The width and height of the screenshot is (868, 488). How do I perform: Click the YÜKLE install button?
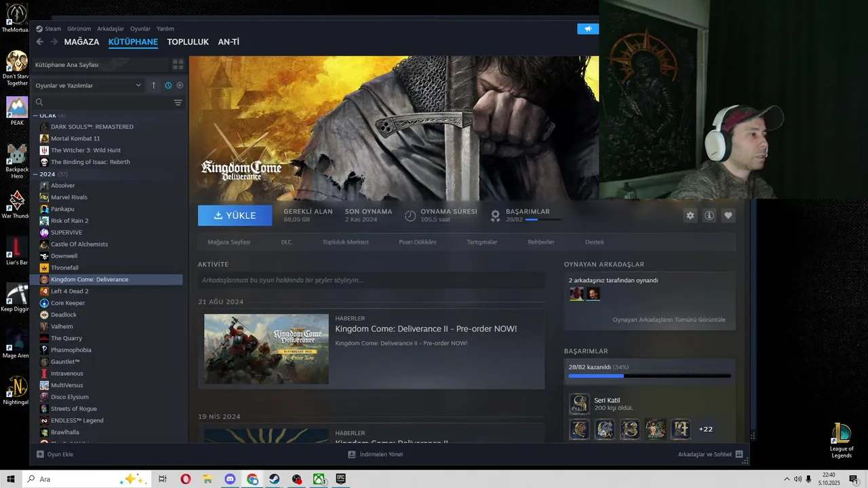point(235,216)
